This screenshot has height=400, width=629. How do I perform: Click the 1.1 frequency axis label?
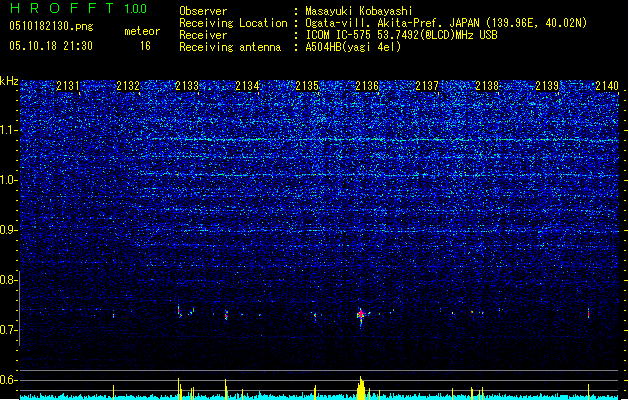(8, 130)
